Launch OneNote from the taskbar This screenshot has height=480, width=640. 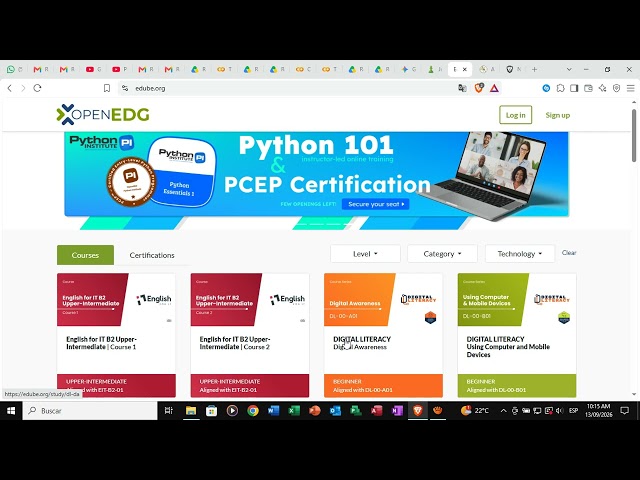click(397, 411)
